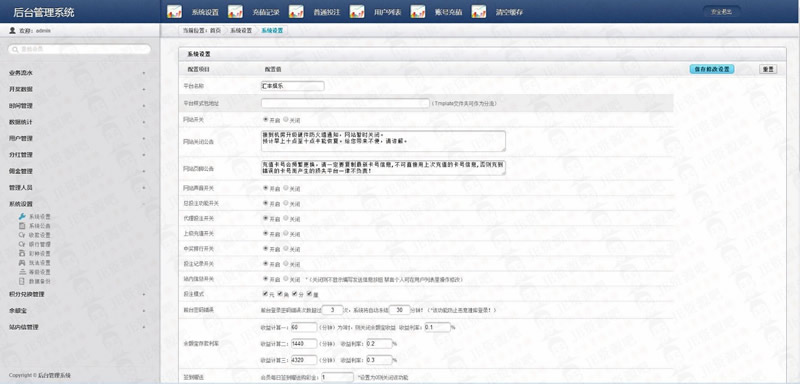
Task: Click the 系统公告 document icon in sidebar
Action: (x=22, y=225)
